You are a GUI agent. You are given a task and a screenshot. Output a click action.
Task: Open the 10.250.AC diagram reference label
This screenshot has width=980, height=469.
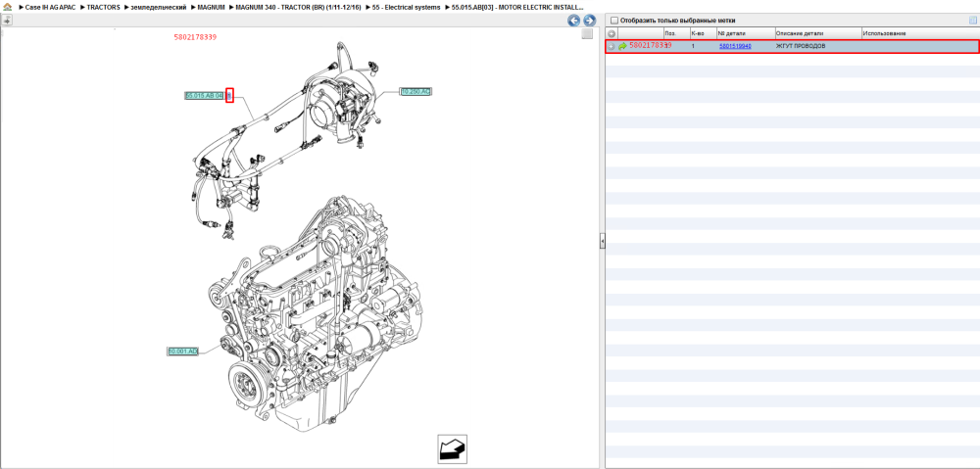point(416,92)
